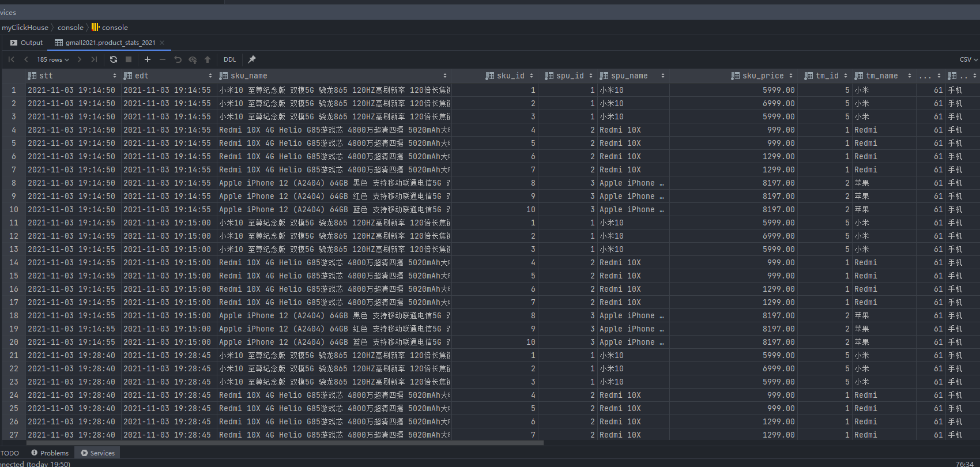The height and width of the screenshot is (467, 980).
Task: Select tm_name Redmi in row 14
Action: click(884, 262)
